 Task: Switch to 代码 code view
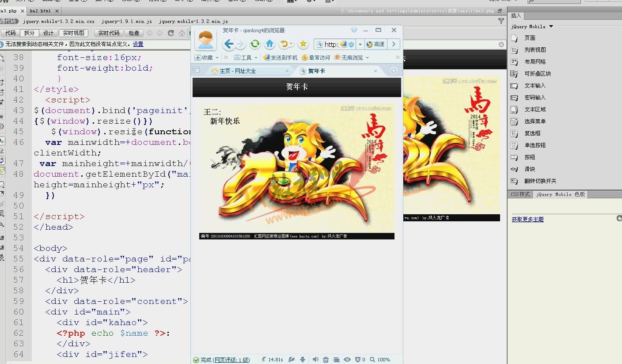click(10, 33)
